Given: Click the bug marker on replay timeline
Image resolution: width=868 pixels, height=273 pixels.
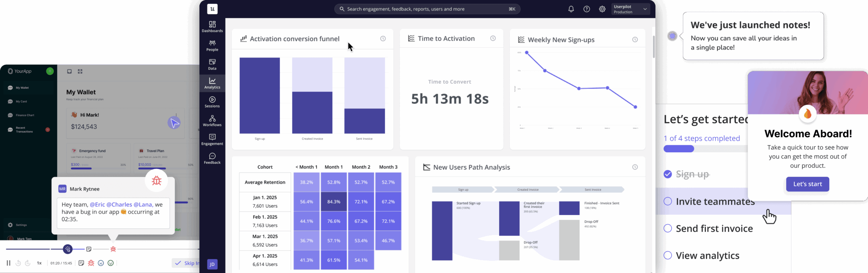Looking at the screenshot, I should [113, 249].
